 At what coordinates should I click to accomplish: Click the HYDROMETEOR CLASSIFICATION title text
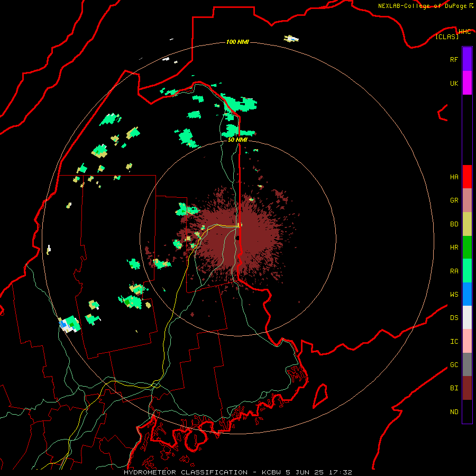(186, 472)
